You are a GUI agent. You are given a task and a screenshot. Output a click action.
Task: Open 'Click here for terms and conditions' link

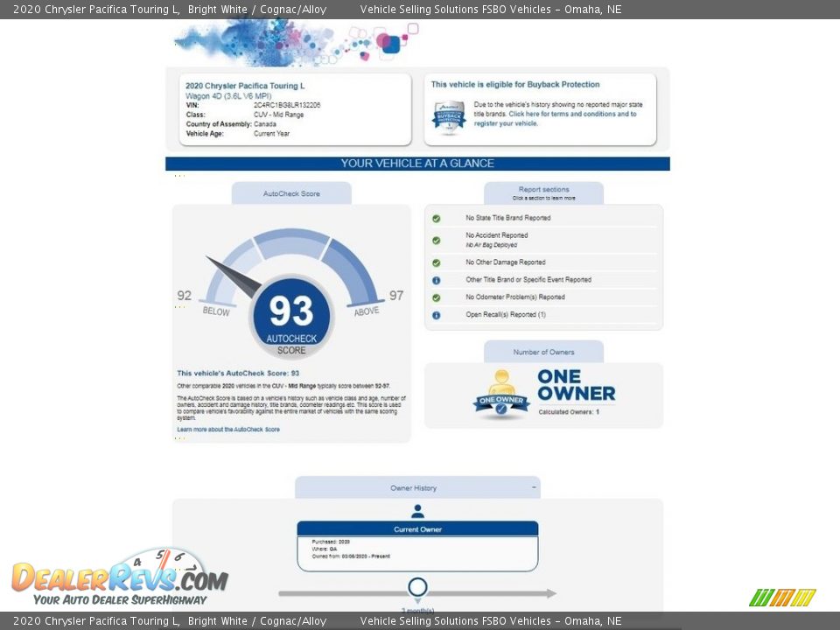click(x=555, y=118)
